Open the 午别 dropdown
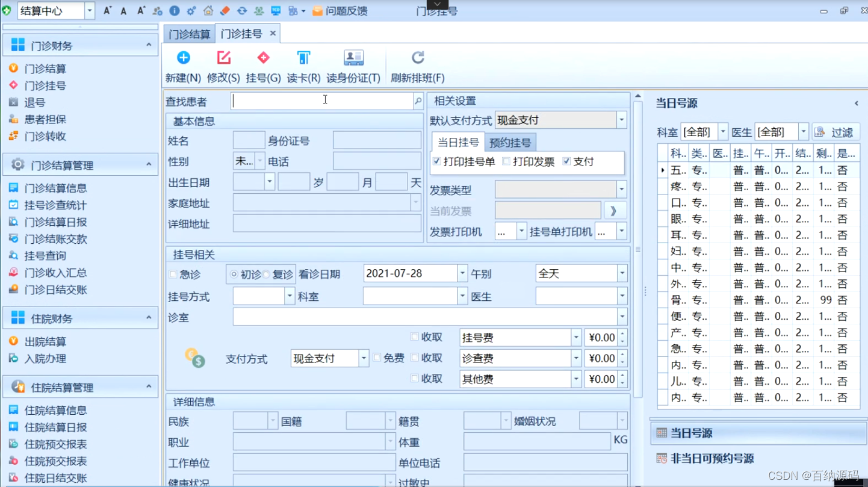The height and width of the screenshot is (487, 868). [622, 273]
